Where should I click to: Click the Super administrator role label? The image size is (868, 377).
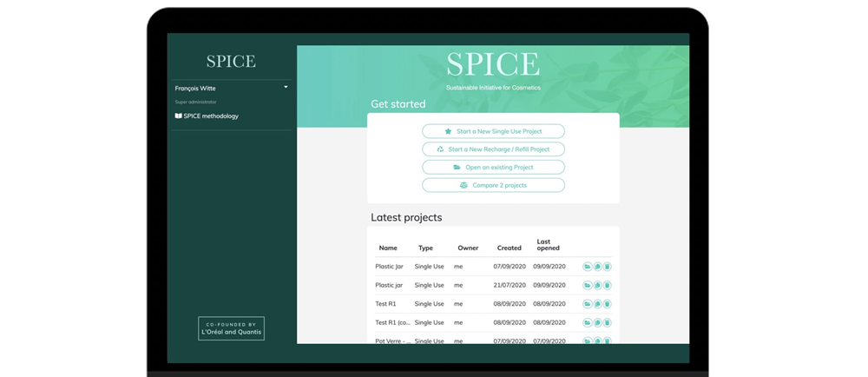tap(195, 102)
